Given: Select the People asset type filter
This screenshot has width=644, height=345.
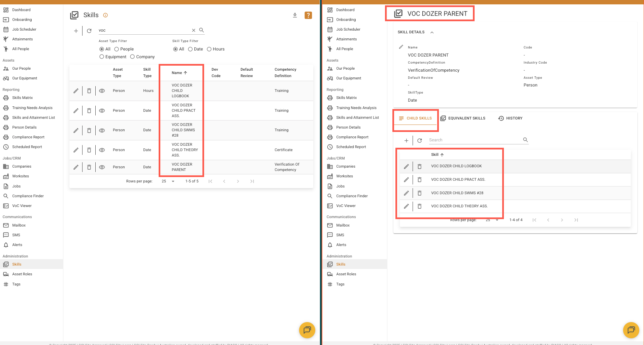Looking at the screenshot, I should [x=117, y=49].
